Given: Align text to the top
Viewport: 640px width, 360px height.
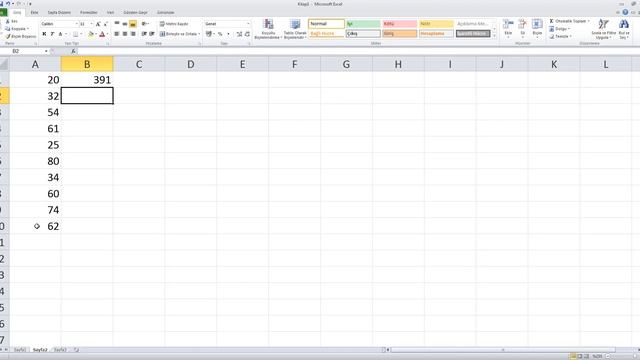Looking at the screenshot, I should pyautogui.click(x=117, y=24).
